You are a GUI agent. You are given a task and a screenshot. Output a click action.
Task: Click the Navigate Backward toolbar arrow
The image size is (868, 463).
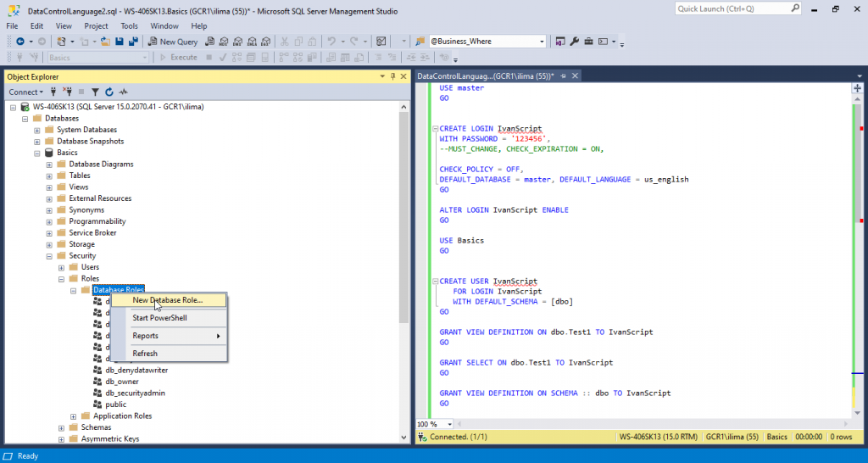tap(20, 42)
